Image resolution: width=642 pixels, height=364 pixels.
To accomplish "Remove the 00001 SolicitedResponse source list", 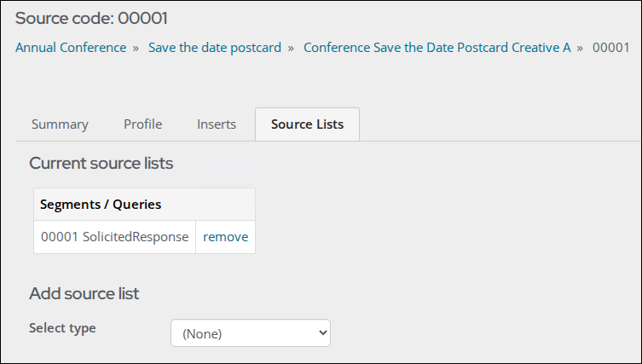I will pos(226,237).
